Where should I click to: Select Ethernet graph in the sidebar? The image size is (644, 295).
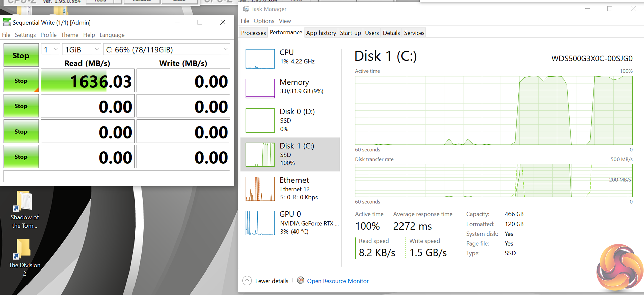coord(260,189)
